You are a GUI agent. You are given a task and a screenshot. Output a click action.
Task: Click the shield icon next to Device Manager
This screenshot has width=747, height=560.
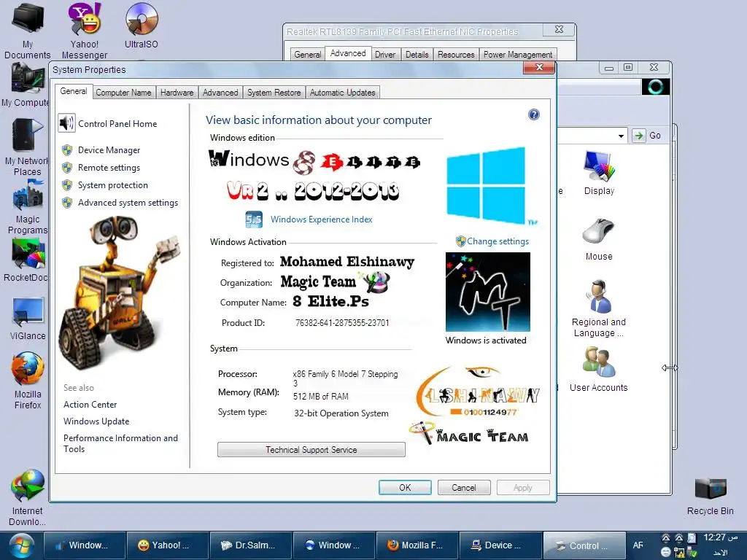pyautogui.click(x=67, y=150)
